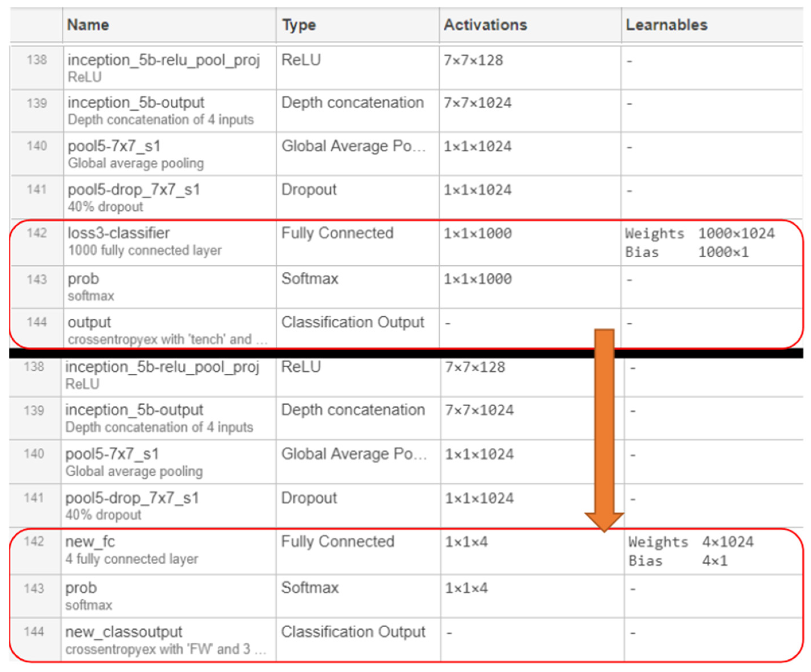
Task: Click top inception_5b-relu_pool_proj layer name
Action: 164,60
